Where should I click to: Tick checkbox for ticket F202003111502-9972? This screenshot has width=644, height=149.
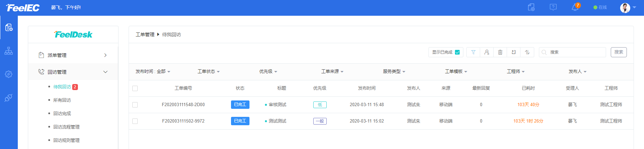(x=135, y=121)
